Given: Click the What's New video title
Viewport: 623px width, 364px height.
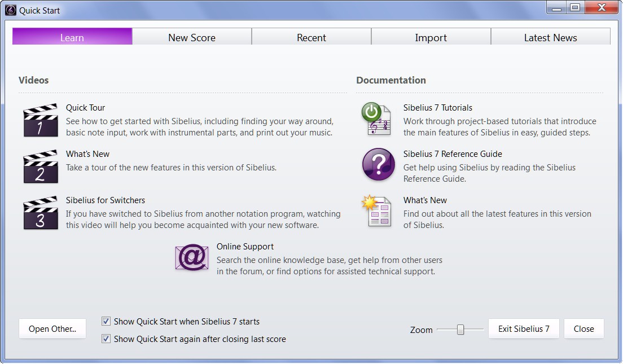Looking at the screenshot, I should [x=87, y=154].
